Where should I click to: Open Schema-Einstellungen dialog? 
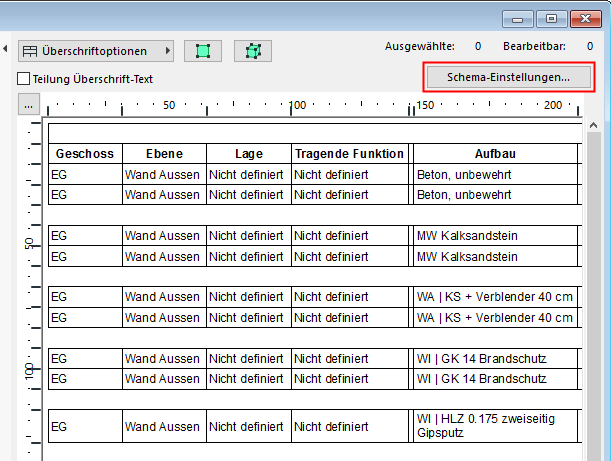pos(509,77)
